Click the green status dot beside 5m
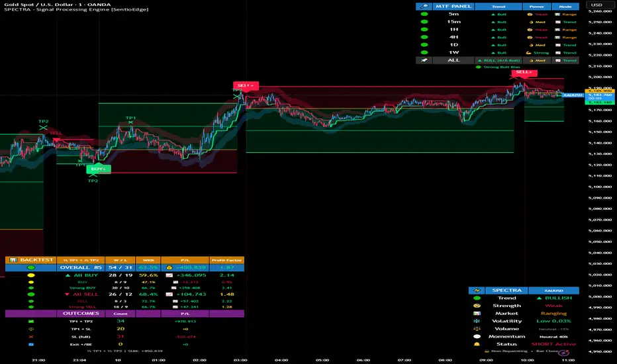 pos(424,14)
